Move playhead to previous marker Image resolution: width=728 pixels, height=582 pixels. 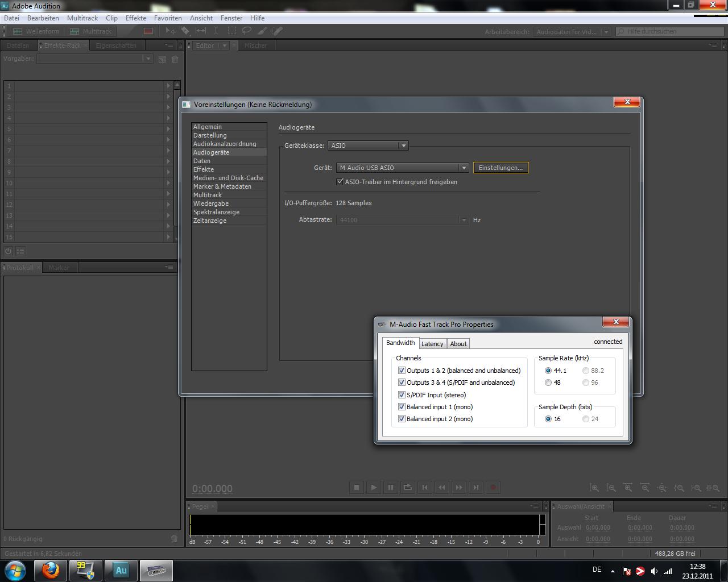click(425, 487)
